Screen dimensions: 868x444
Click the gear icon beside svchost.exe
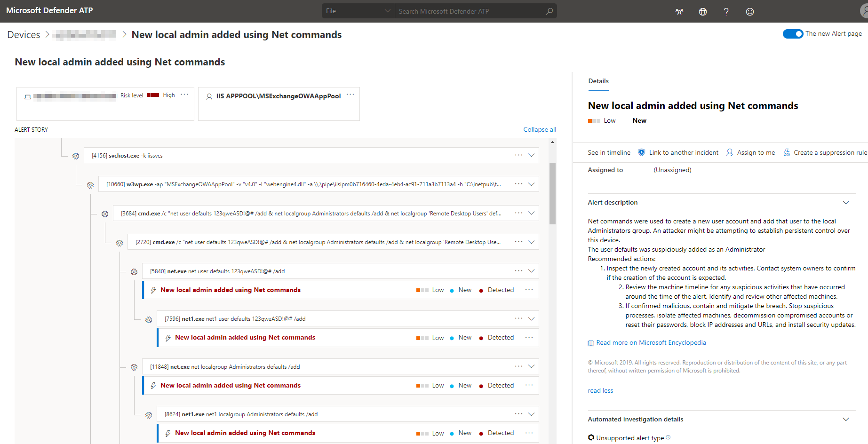(x=76, y=156)
